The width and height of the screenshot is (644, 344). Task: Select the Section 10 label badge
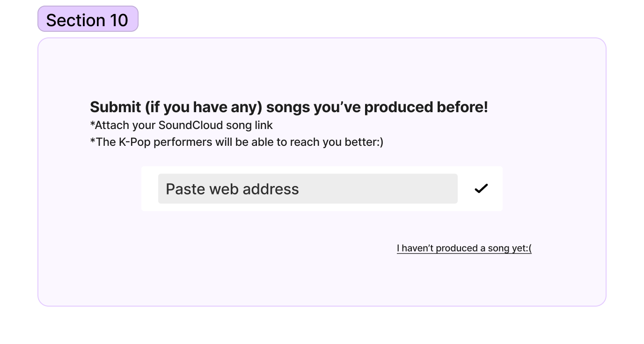click(88, 20)
